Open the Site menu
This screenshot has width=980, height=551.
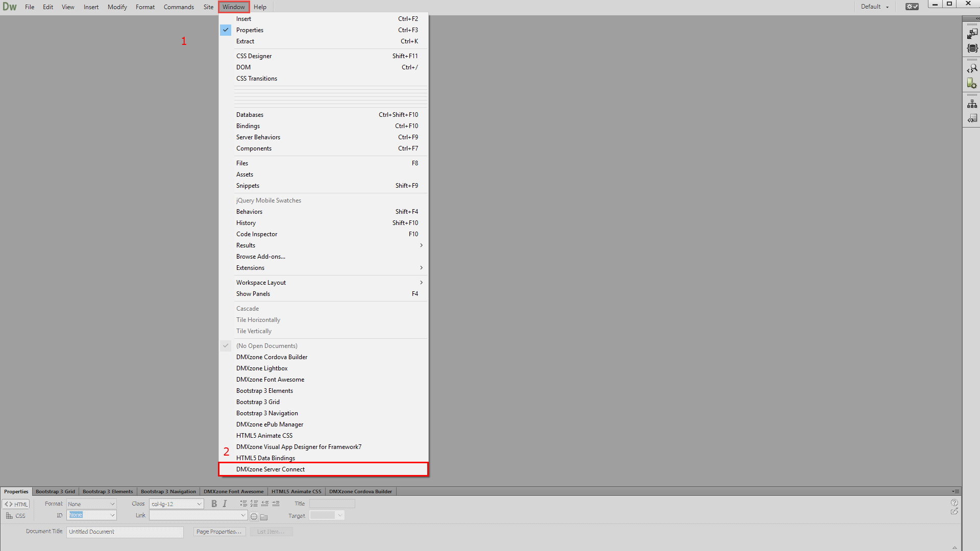208,7
